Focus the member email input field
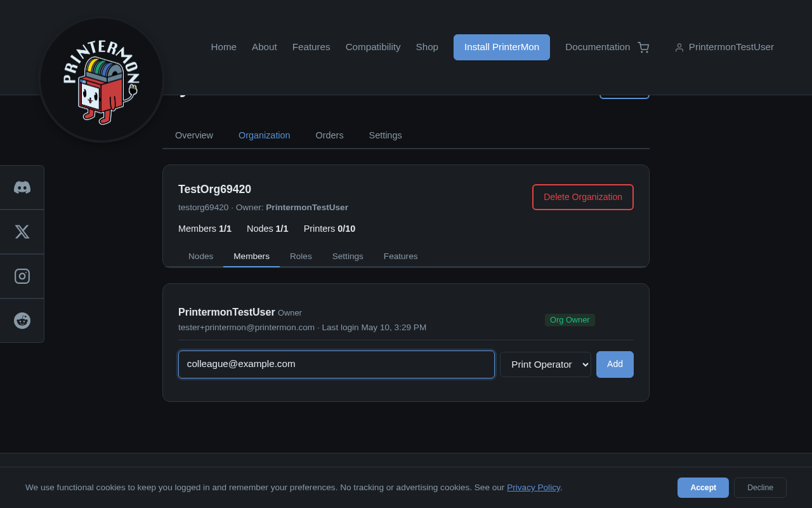 336,364
